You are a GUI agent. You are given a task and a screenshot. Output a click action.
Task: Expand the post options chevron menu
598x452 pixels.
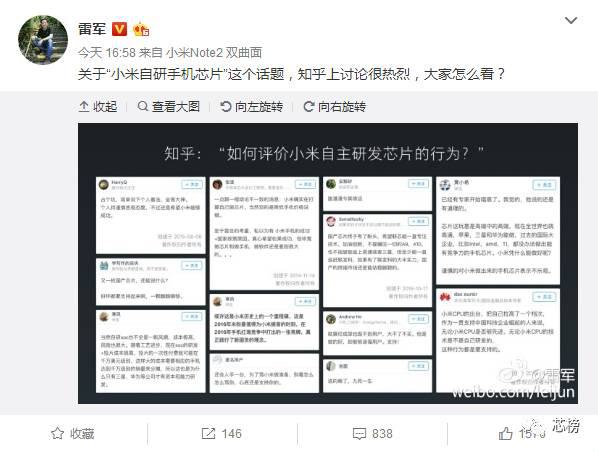571,21
